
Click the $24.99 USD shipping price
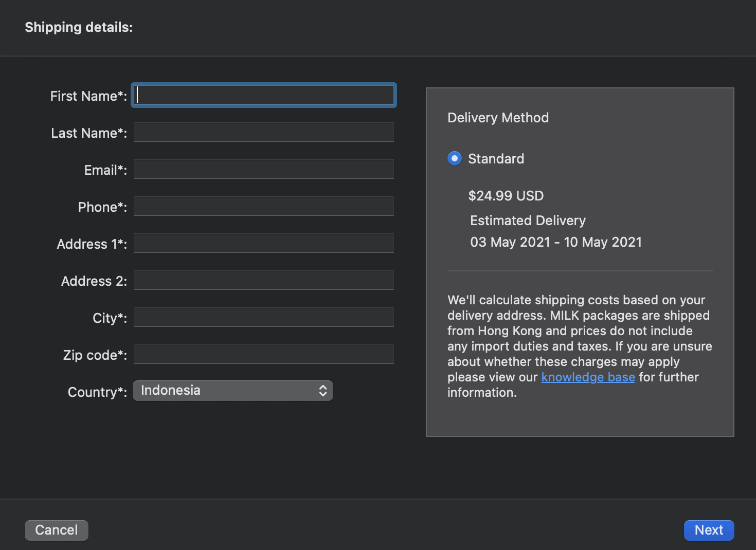pyautogui.click(x=506, y=196)
